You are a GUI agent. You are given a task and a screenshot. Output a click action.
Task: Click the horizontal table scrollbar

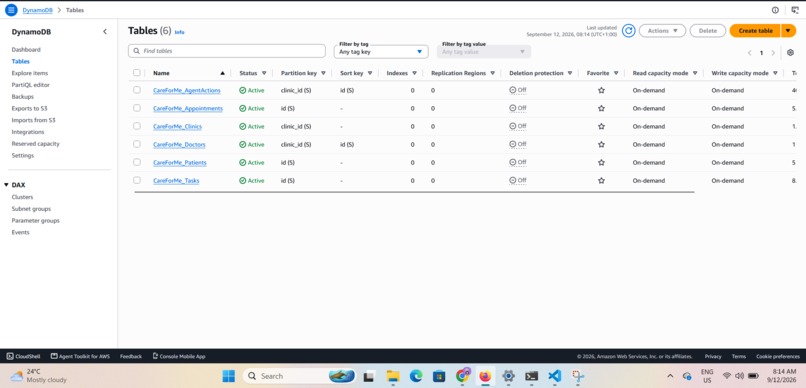[414, 192]
